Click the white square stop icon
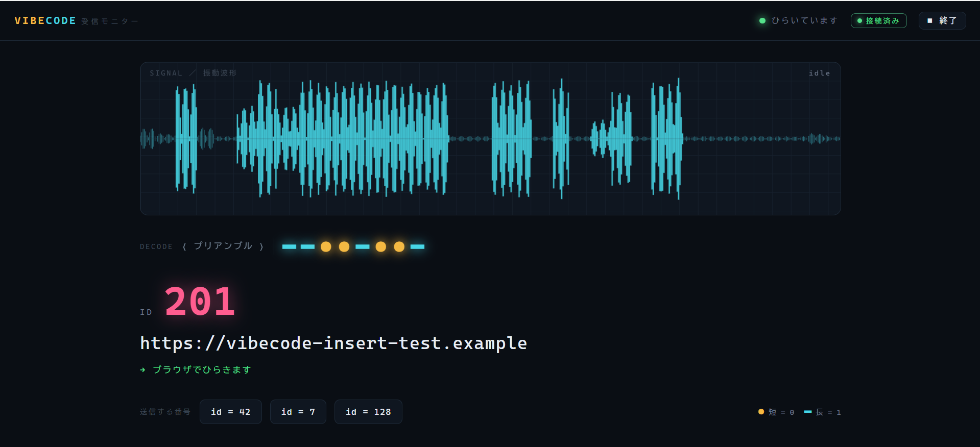 [x=929, y=20]
